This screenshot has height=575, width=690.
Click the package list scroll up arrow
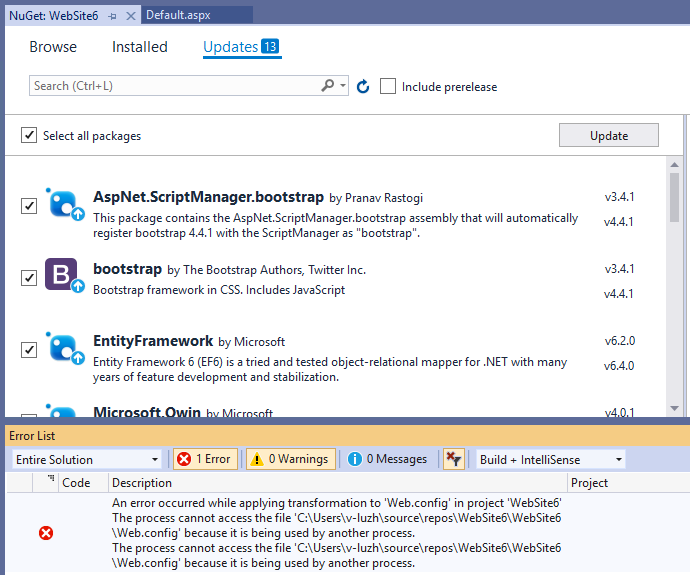(x=674, y=165)
